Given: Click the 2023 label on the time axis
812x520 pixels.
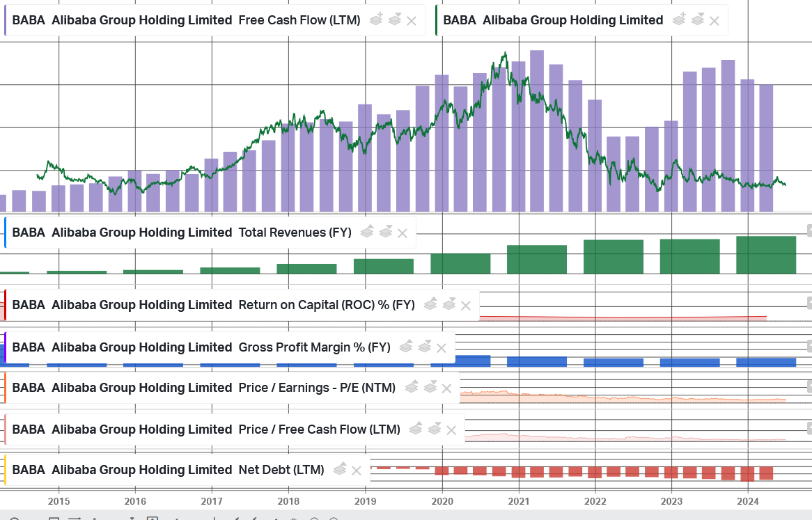Looking at the screenshot, I should (671, 501).
